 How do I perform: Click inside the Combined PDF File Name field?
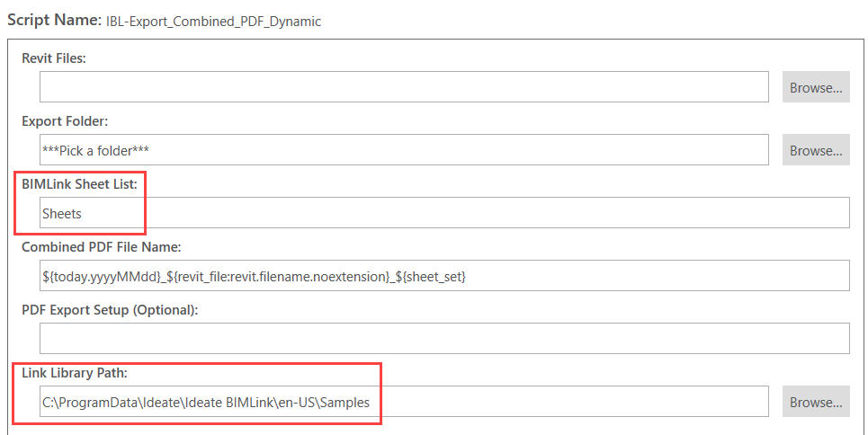click(x=444, y=276)
